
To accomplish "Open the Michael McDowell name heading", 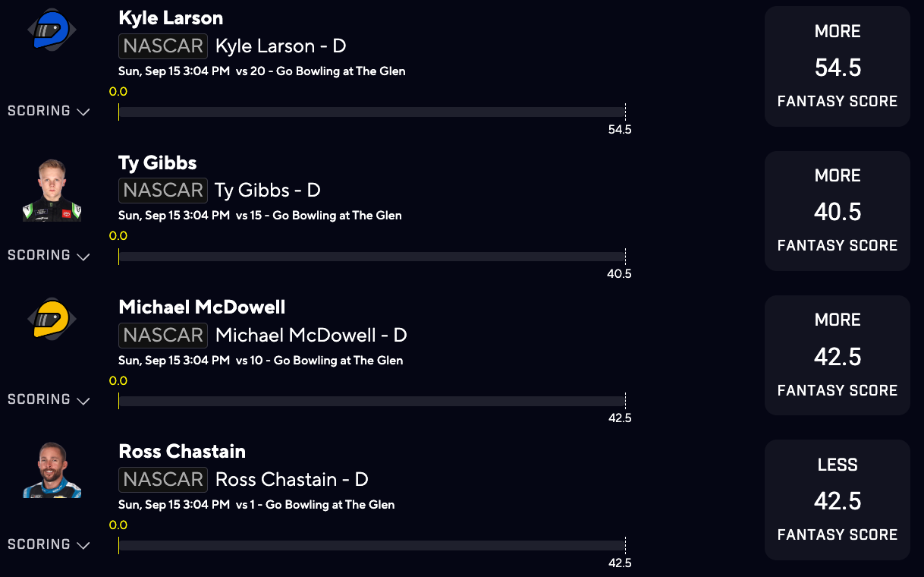I will pos(202,307).
